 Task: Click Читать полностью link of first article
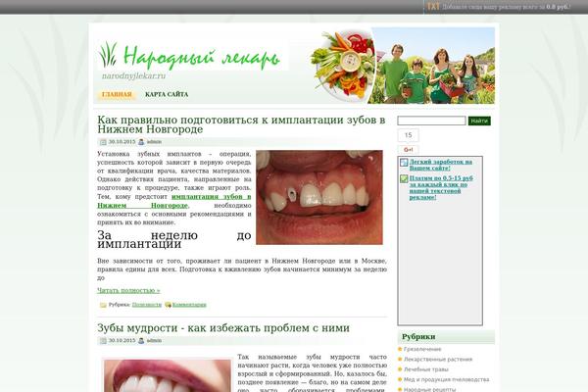point(128,290)
